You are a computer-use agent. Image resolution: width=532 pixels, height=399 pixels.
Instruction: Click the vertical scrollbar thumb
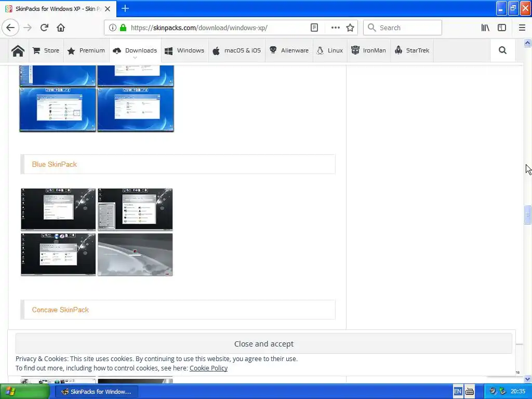click(527, 215)
